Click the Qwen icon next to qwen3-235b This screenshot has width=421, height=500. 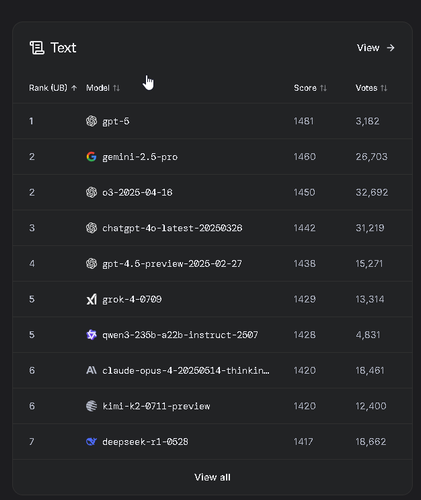point(91,335)
